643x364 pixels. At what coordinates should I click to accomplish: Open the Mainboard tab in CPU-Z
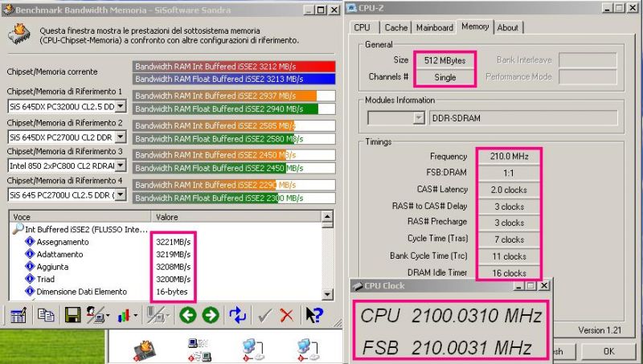pyautogui.click(x=434, y=27)
